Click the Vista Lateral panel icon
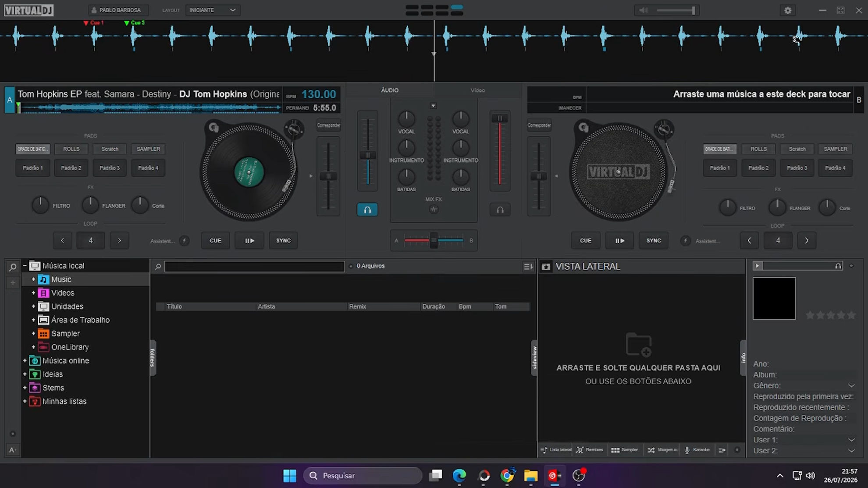This screenshot has height=488, width=868. tap(546, 267)
